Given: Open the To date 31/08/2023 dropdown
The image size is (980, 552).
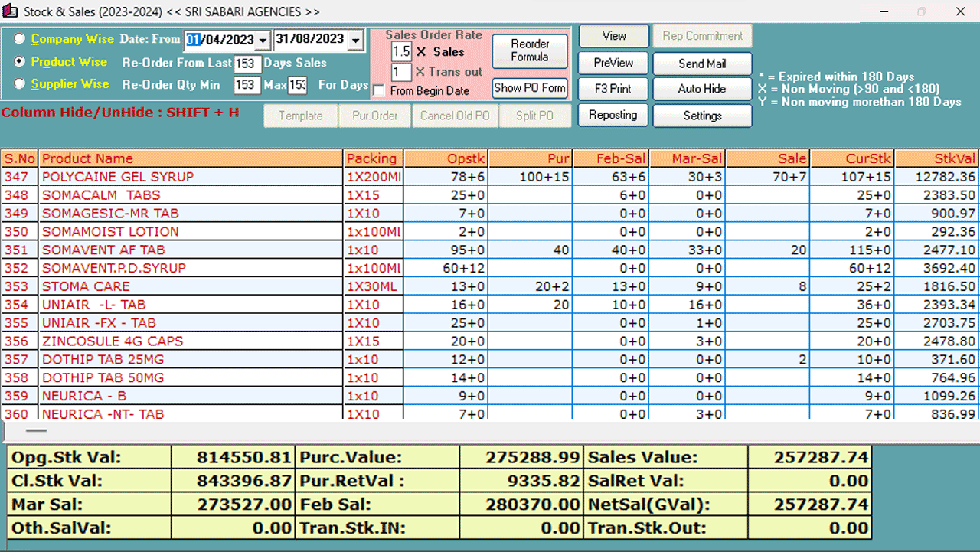Looking at the screenshot, I should click(x=355, y=39).
